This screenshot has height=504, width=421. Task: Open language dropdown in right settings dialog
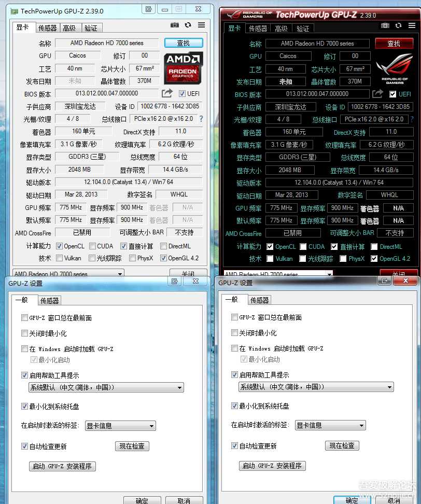coord(316,387)
